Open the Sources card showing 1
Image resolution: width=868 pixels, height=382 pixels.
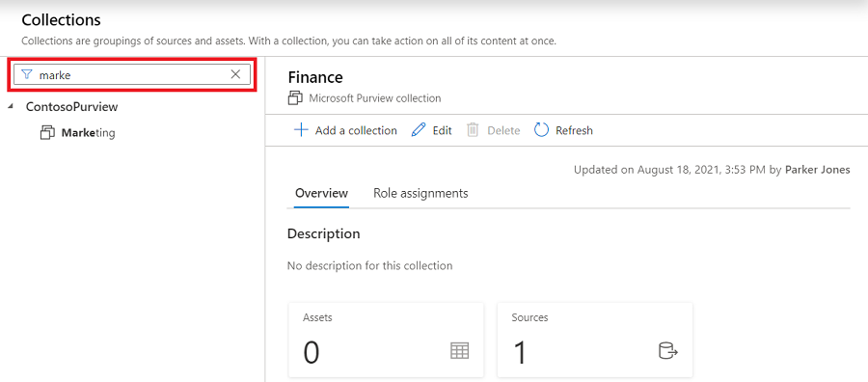(594, 340)
